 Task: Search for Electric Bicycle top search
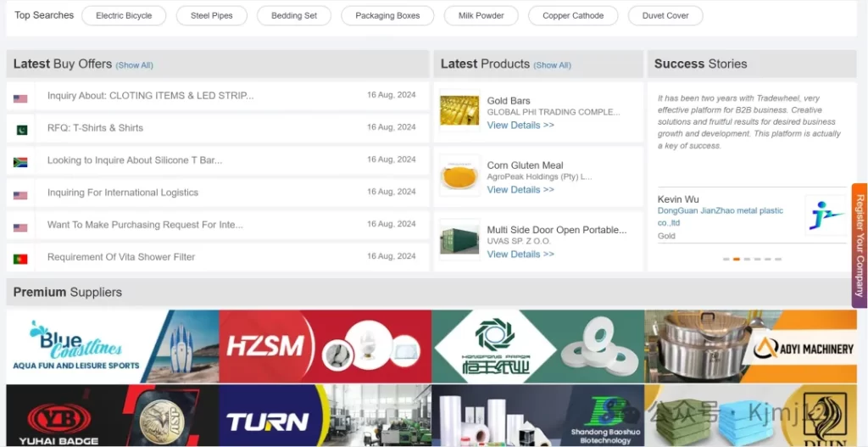(x=124, y=15)
